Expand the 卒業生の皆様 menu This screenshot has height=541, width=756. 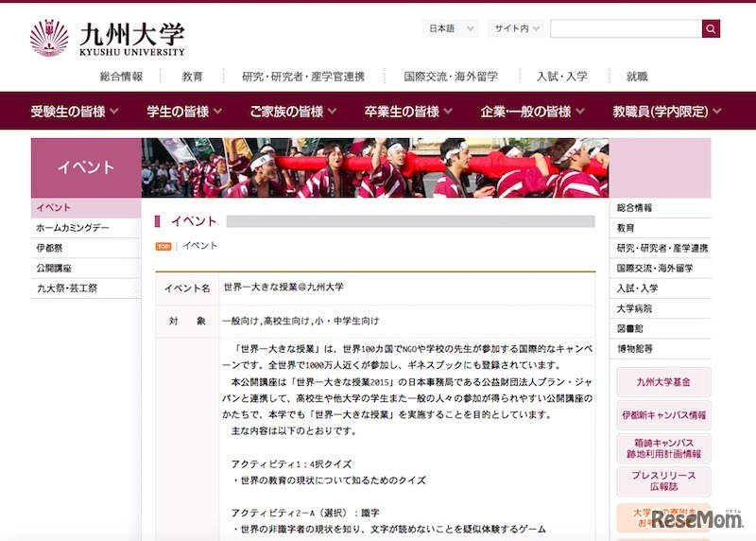coord(408,112)
